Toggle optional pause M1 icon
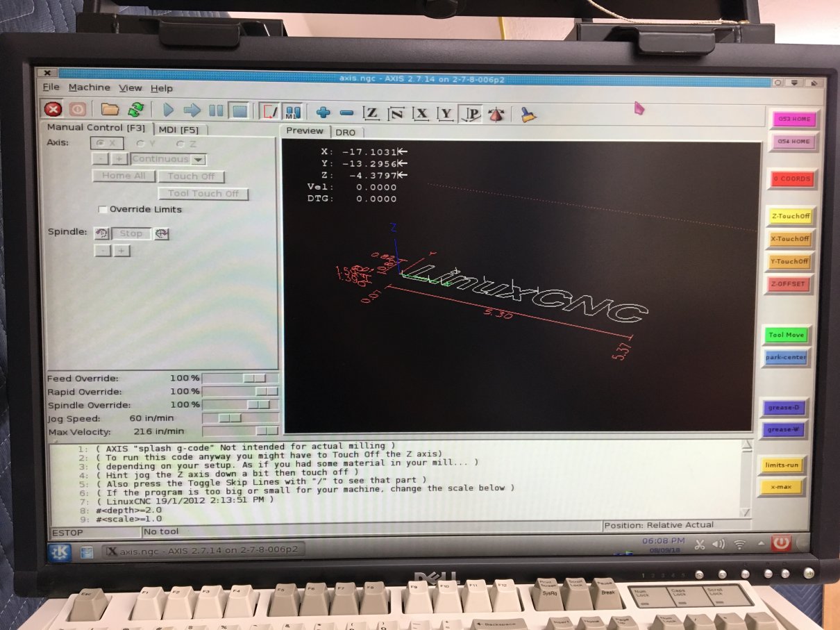This screenshot has height=630, width=840. tap(294, 112)
